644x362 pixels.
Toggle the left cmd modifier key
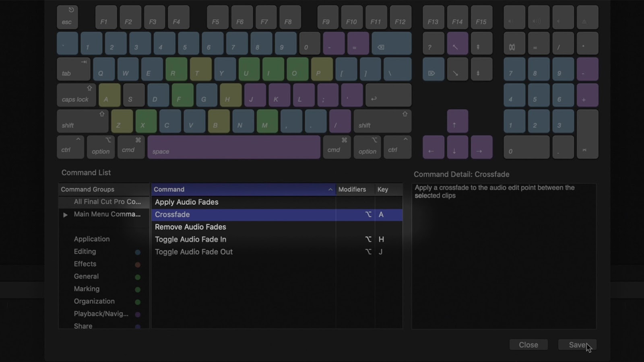coord(131,147)
